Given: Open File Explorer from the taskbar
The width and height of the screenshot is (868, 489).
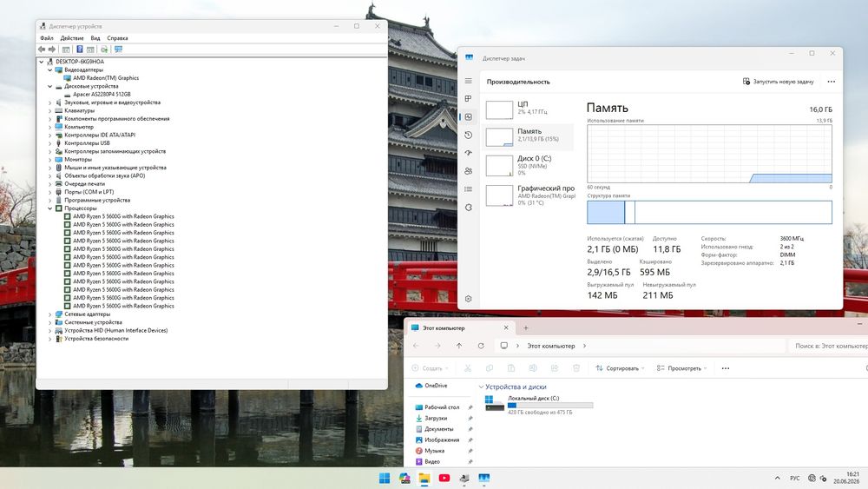Looking at the screenshot, I should pos(424,478).
